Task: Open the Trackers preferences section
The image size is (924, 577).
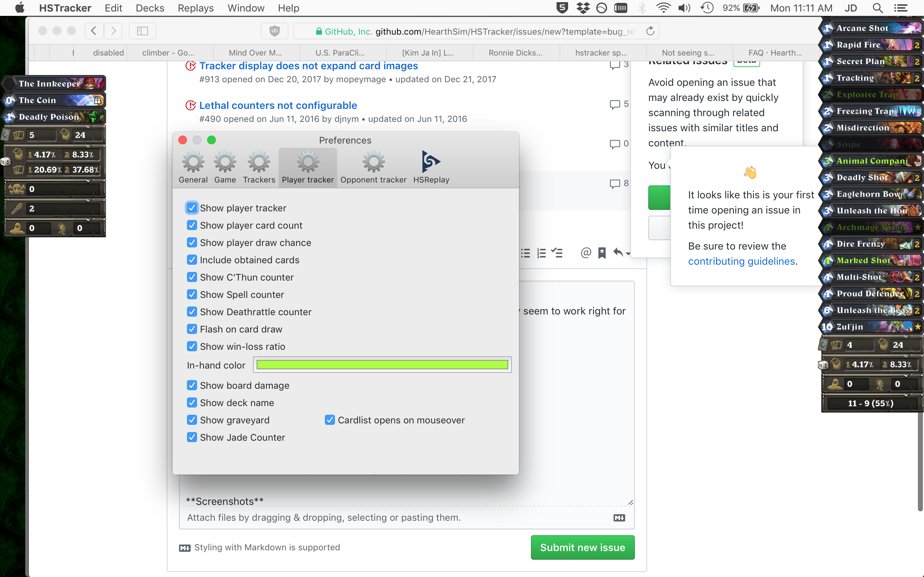Action: pyautogui.click(x=259, y=167)
